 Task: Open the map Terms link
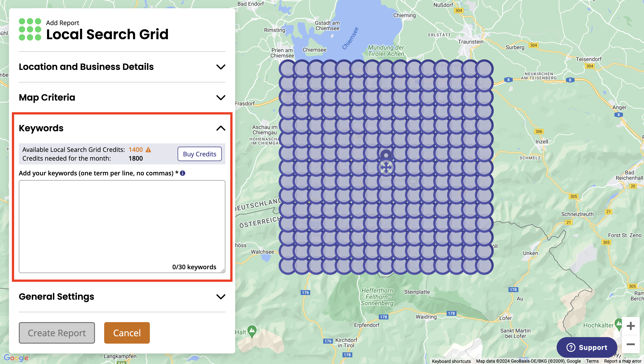[592, 361]
